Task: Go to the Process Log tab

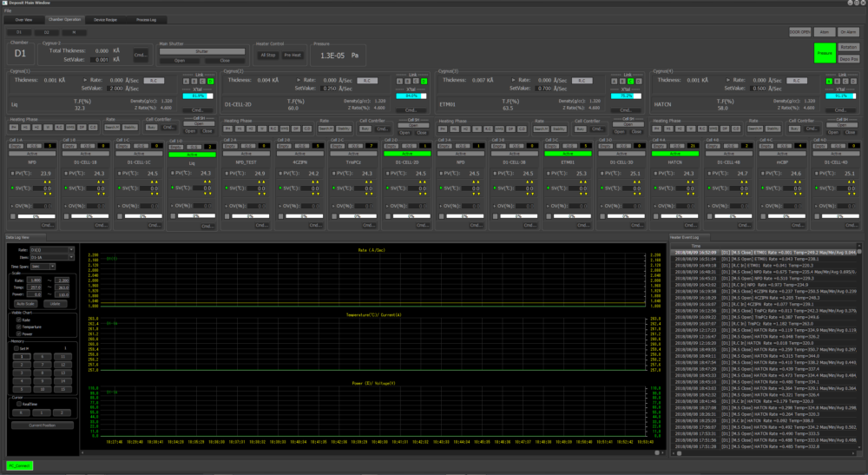Action: pos(146,20)
